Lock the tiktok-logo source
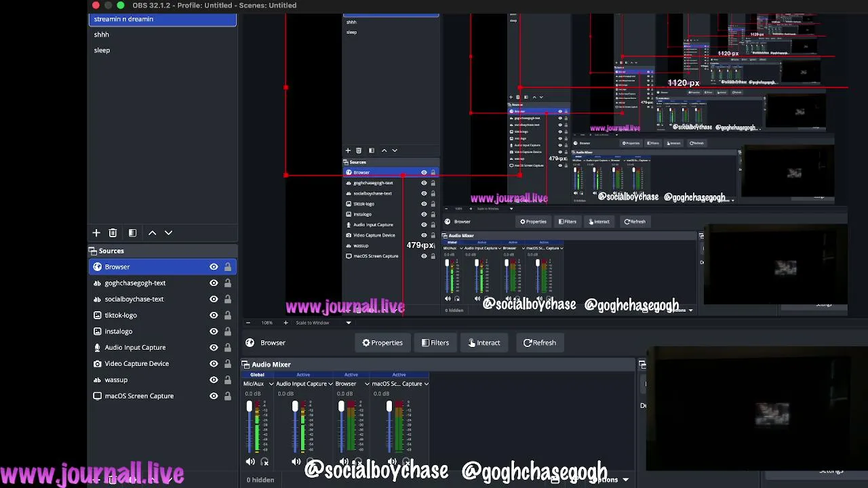 [228, 315]
